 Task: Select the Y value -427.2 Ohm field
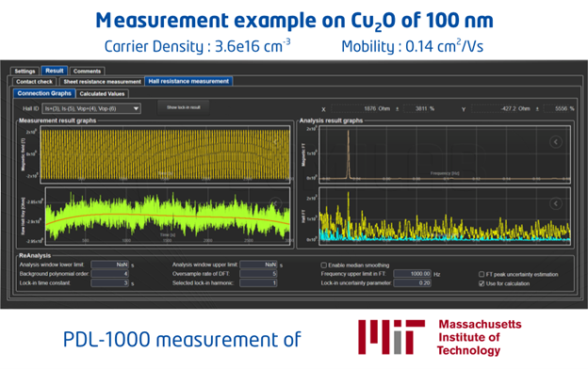[501, 108]
